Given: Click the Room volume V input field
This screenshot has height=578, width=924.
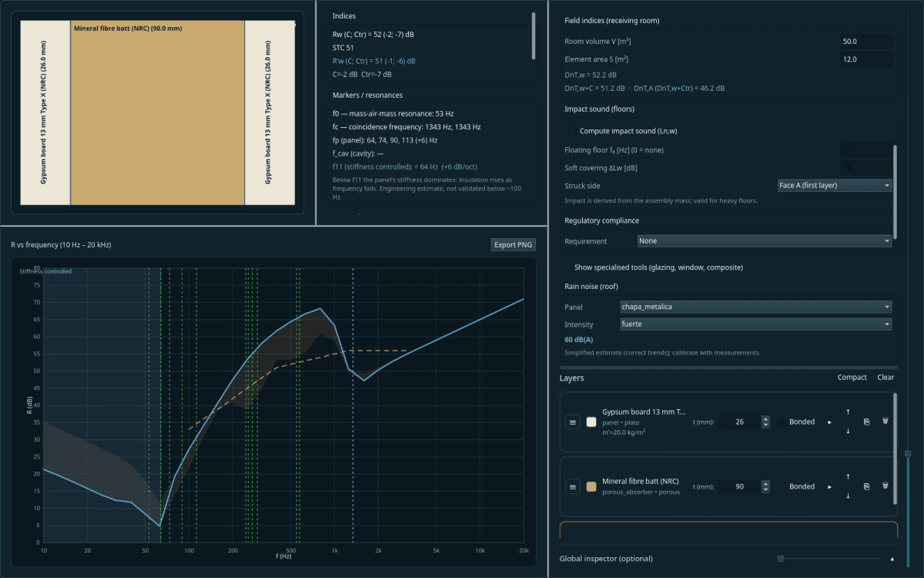Looking at the screenshot, I should [x=867, y=42].
